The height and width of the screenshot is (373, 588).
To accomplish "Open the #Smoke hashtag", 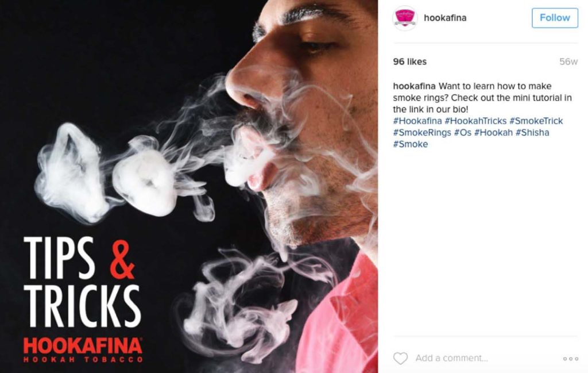I will (410, 144).
